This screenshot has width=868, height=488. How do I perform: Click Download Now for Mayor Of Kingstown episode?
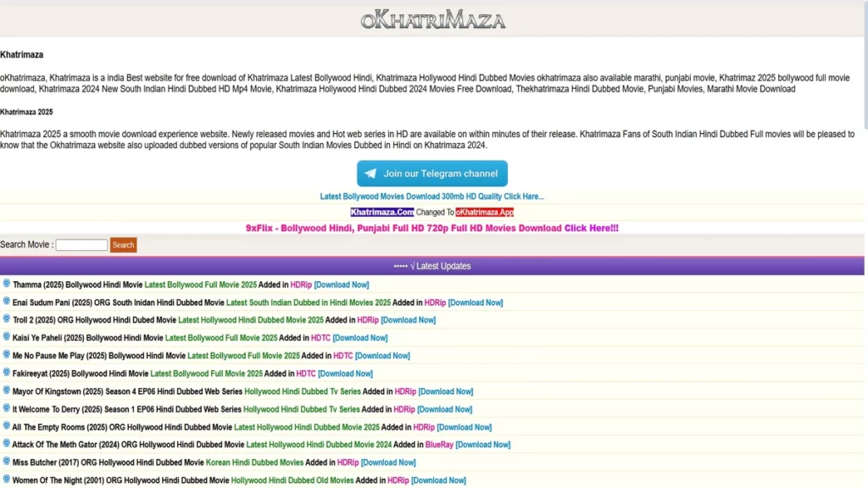[x=447, y=391]
